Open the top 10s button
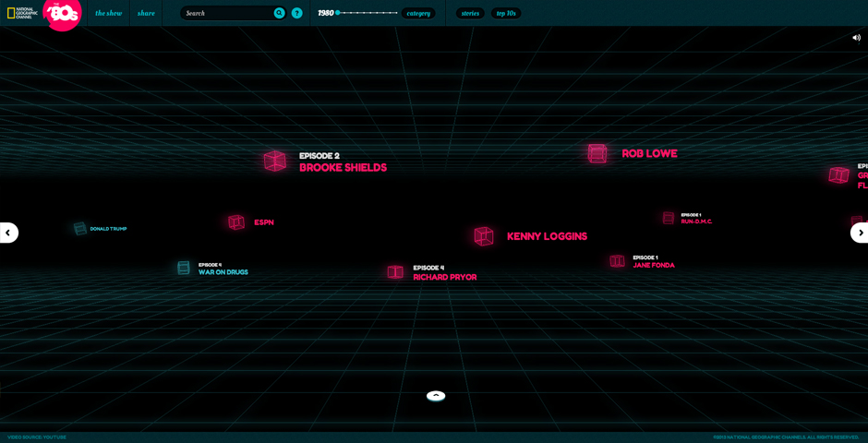Screen dimensions: 868x443 pyautogui.click(x=506, y=13)
